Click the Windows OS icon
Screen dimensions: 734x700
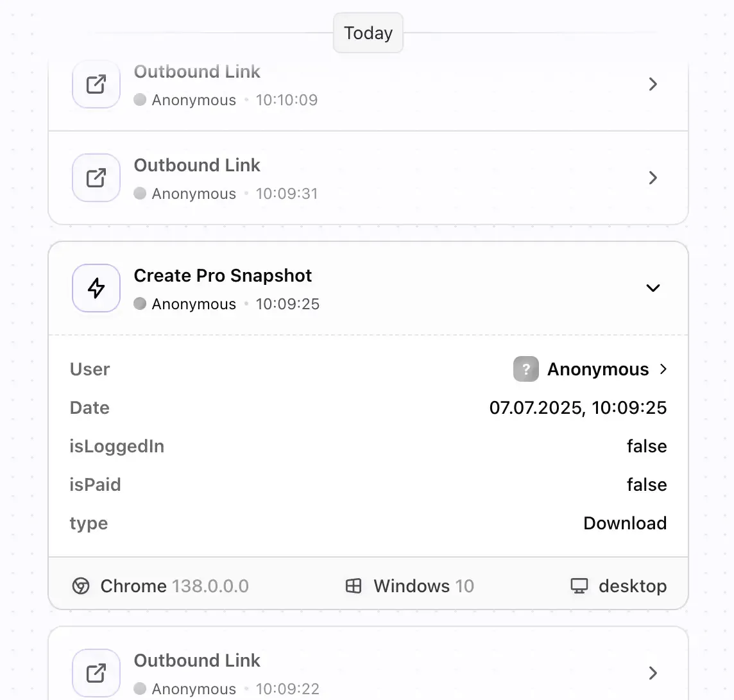[354, 586]
